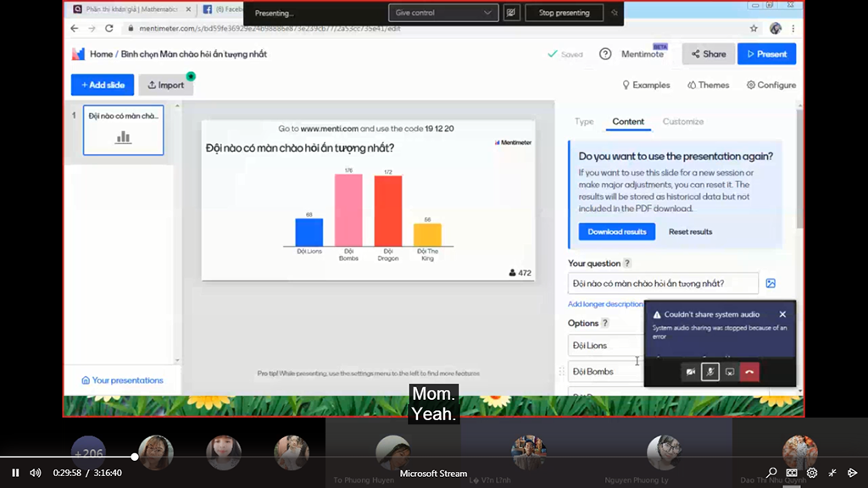Close the Phần thi khán giả browser tab
Image resolution: width=868 pixels, height=488 pixels.
click(188, 9)
